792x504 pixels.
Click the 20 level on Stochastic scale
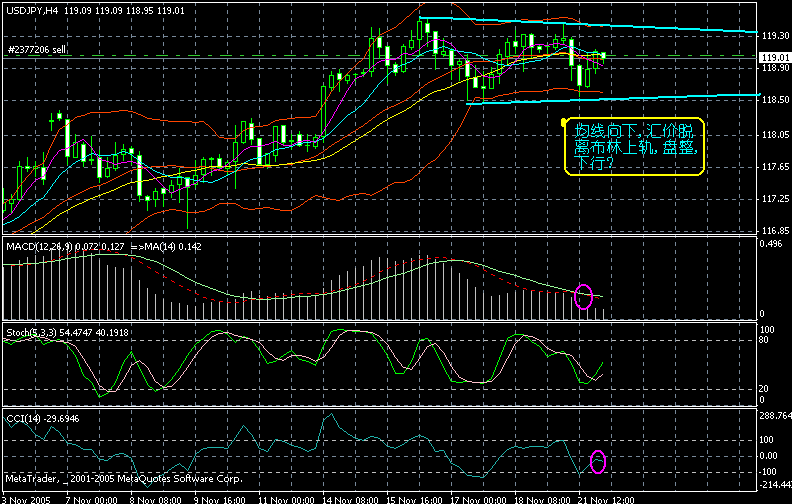pos(764,388)
